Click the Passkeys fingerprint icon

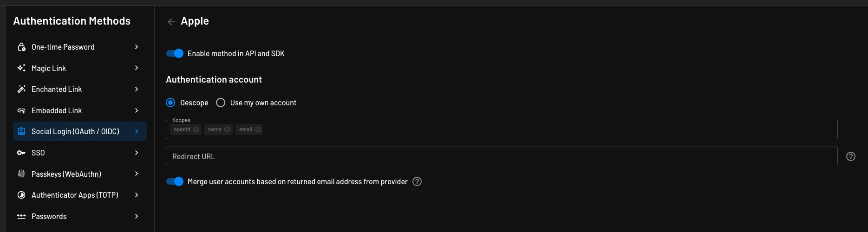click(x=21, y=174)
